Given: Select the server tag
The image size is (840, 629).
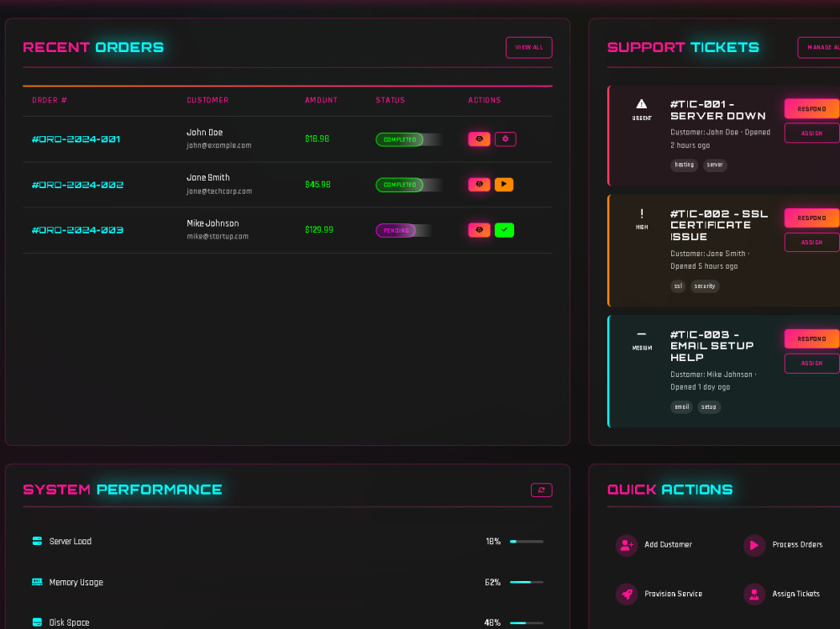Looking at the screenshot, I should pos(715,165).
